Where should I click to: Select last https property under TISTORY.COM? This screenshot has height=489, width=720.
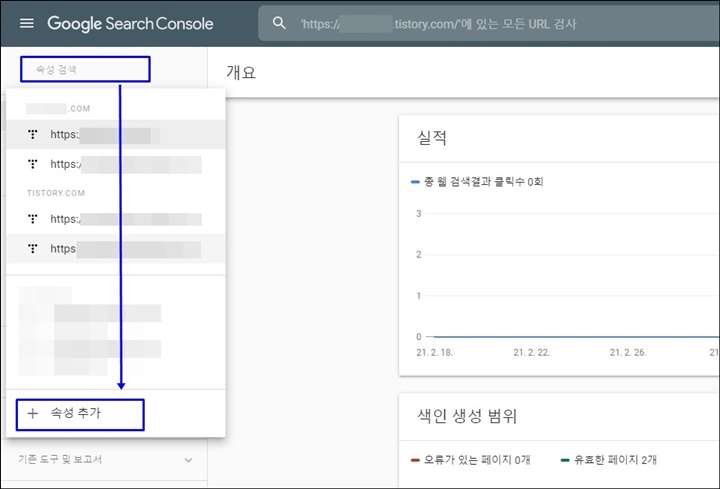pyautogui.click(x=115, y=249)
